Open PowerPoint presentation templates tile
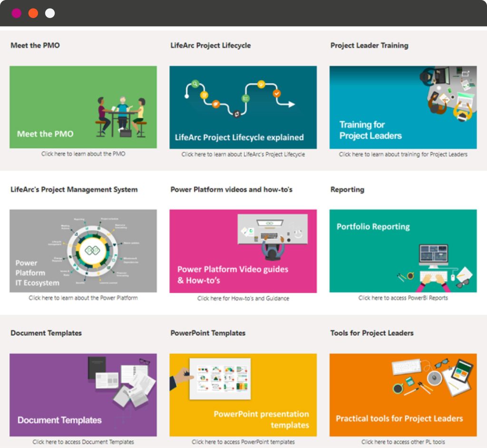The image size is (487, 448). coord(243,394)
